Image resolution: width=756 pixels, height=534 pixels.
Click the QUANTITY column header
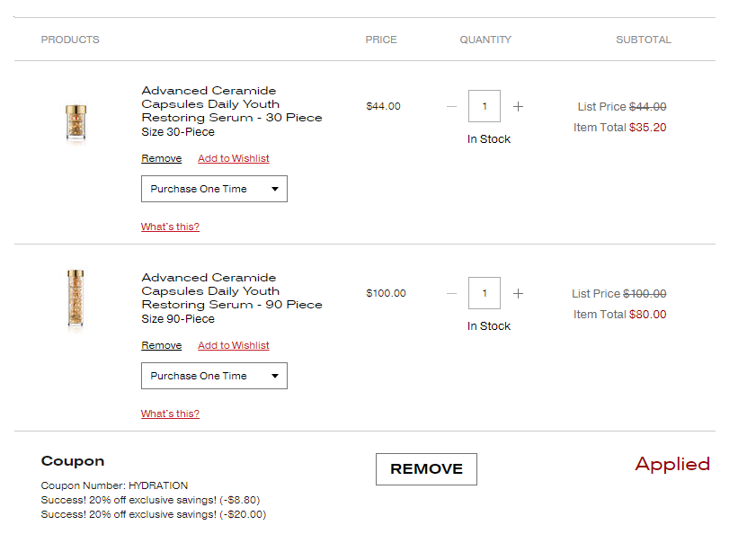485,40
